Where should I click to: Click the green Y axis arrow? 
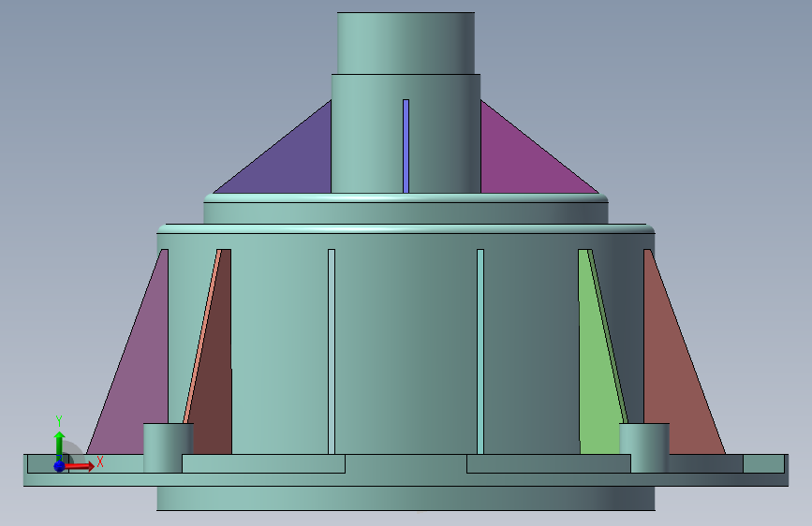(x=59, y=443)
